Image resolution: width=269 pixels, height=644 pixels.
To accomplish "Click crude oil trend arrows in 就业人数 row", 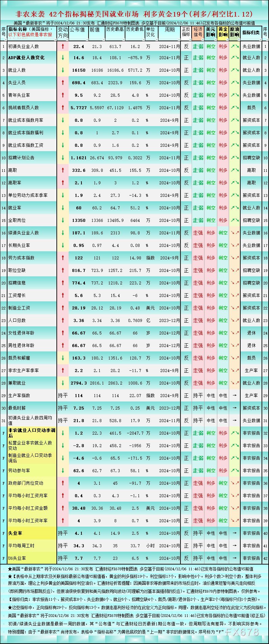I will 235,70.
